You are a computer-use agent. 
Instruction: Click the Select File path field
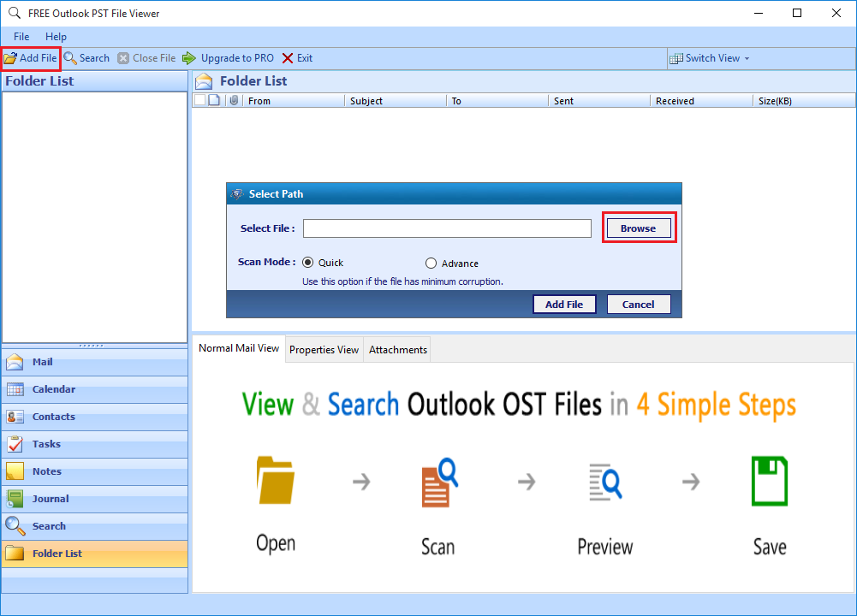click(447, 228)
